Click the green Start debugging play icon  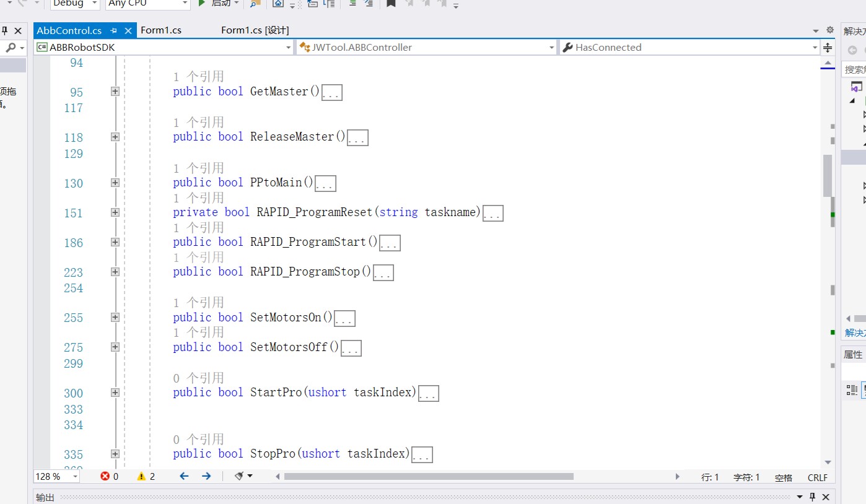coord(202,4)
